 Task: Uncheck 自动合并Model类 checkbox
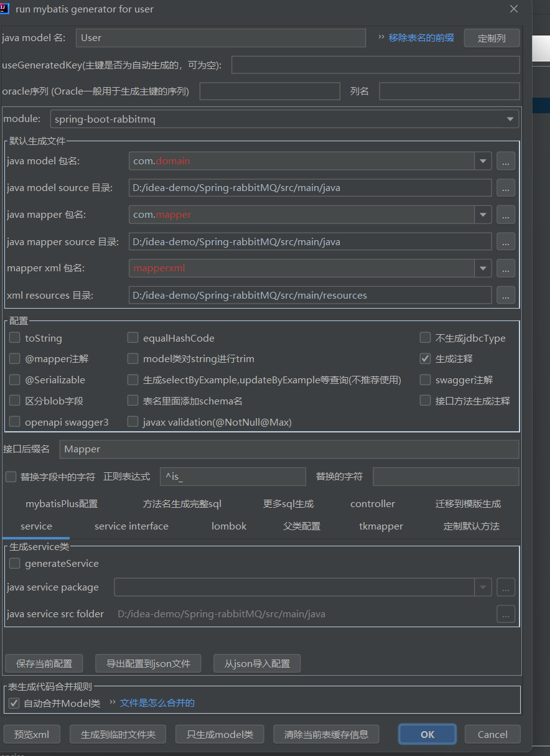14,703
